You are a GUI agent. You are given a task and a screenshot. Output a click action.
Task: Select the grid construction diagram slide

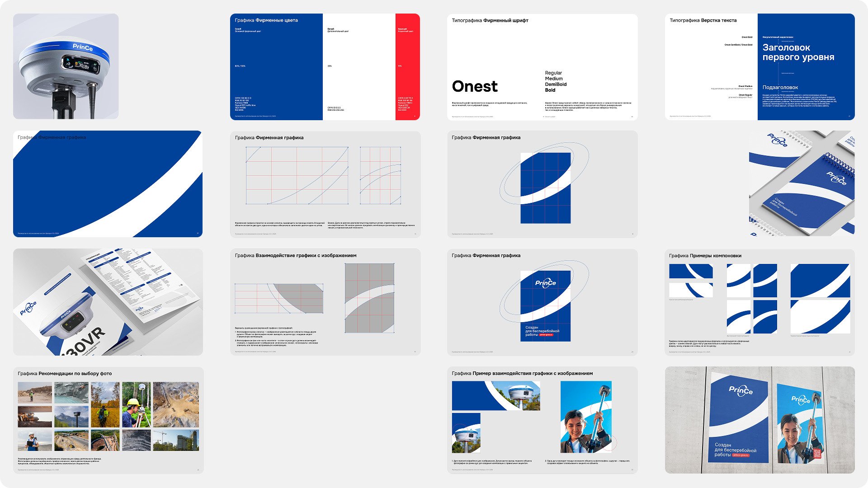(325, 184)
